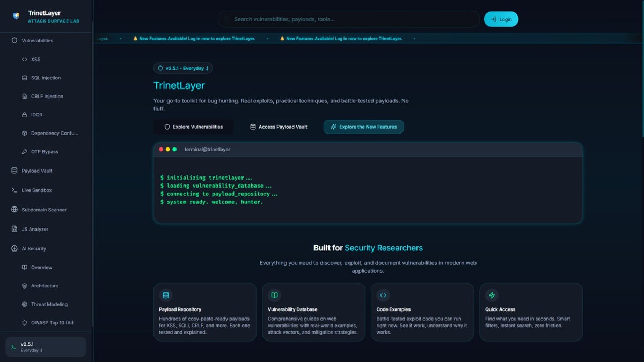Image resolution: width=644 pixels, height=362 pixels.
Task: Click Explore the New Features button
Action: (x=364, y=127)
